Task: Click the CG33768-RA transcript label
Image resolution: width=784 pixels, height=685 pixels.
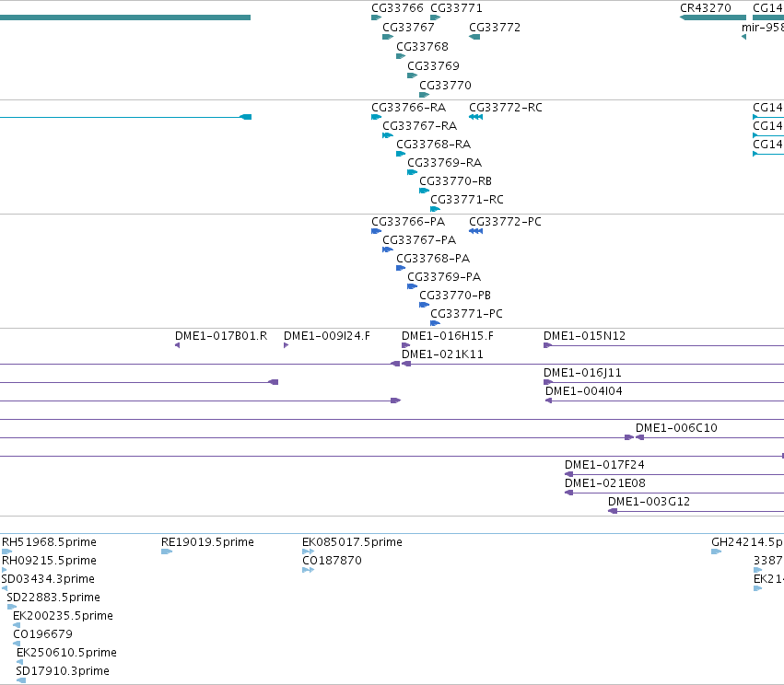Action: click(434, 145)
